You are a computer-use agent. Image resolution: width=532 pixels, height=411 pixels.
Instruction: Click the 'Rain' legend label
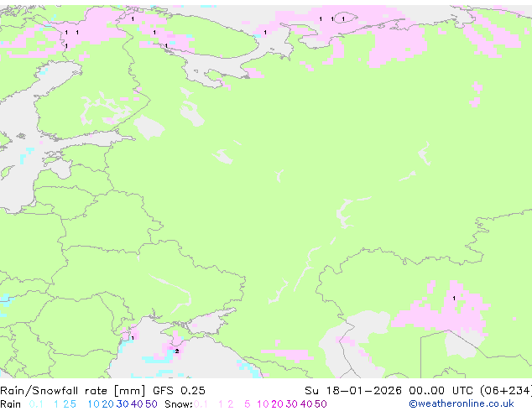11,404
